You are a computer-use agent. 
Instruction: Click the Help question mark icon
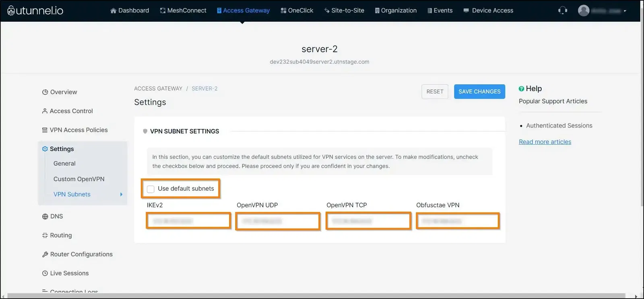[521, 89]
